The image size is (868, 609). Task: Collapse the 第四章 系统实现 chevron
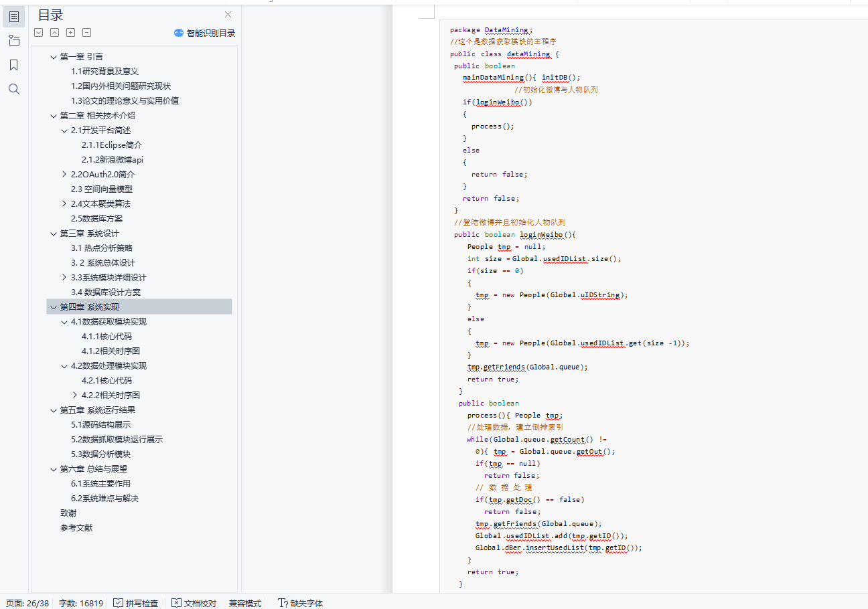click(x=54, y=307)
